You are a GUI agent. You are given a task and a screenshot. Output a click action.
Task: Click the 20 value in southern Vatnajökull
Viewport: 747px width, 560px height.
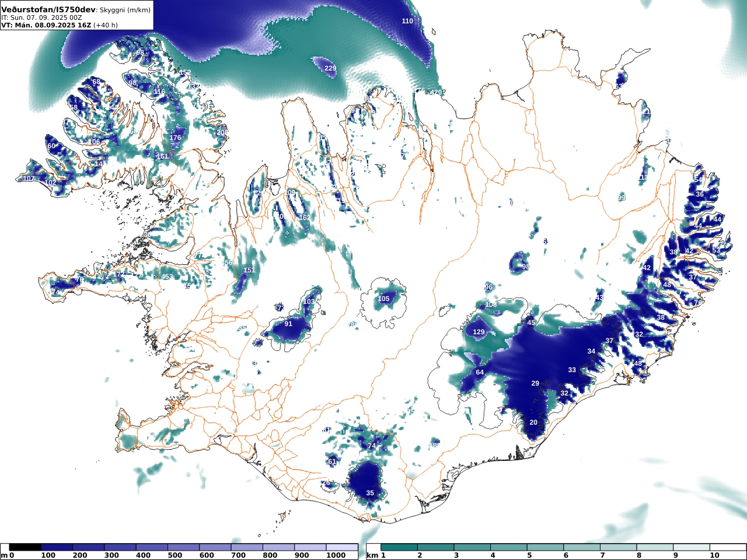533,422
